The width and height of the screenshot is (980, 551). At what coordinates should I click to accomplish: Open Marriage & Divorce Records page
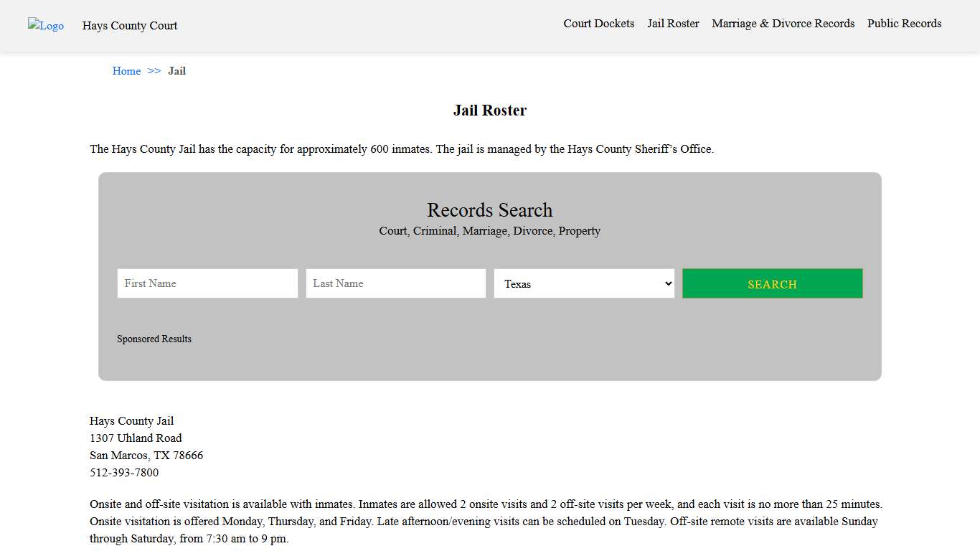(x=783, y=24)
